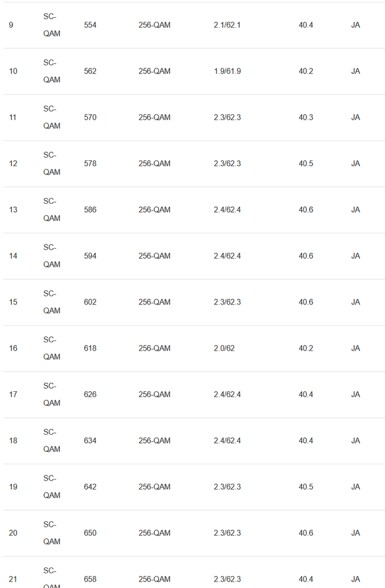
Task: Click the 1.9/61.9 power level value
Action: tap(227, 71)
